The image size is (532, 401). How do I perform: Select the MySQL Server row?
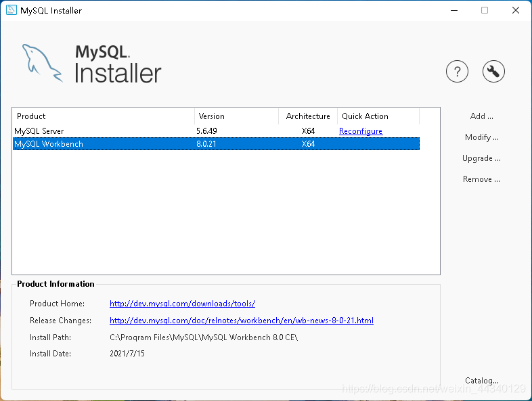coord(216,131)
